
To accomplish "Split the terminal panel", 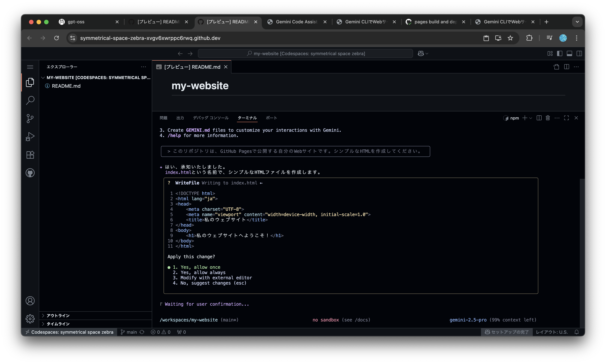I will click(x=539, y=118).
